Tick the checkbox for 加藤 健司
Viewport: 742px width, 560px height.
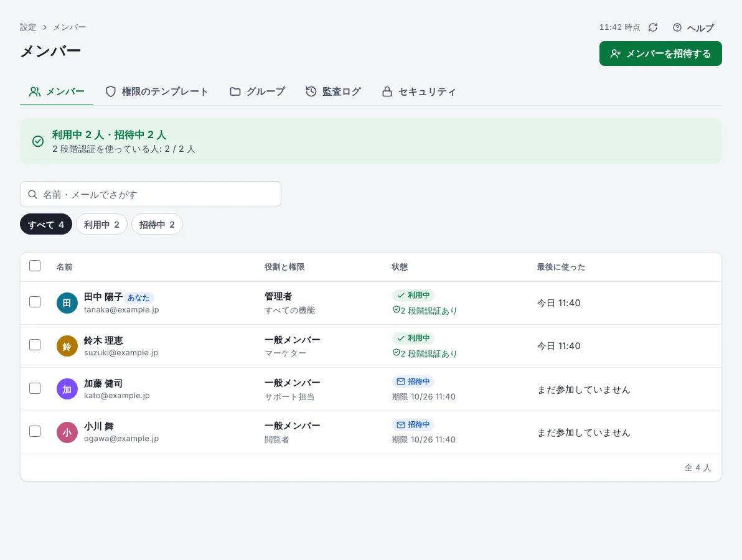(35, 388)
